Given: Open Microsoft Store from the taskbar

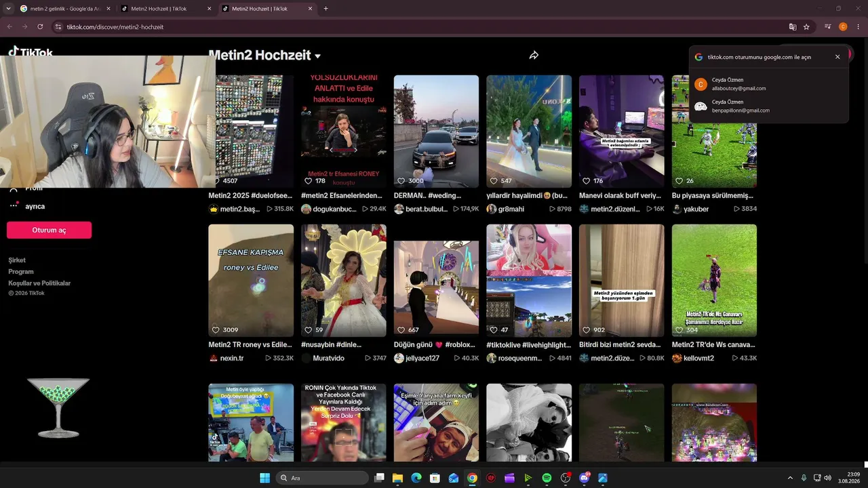Looking at the screenshot, I should coord(435,478).
